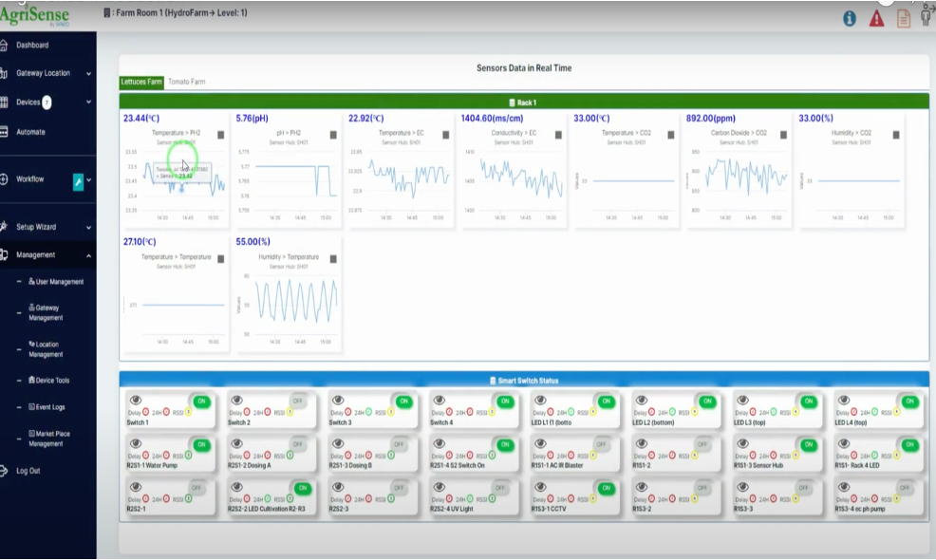Click the square icon on Carbon Dioxide chart
Image resolution: width=936 pixels, height=560 pixels.
tap(783, 135)
